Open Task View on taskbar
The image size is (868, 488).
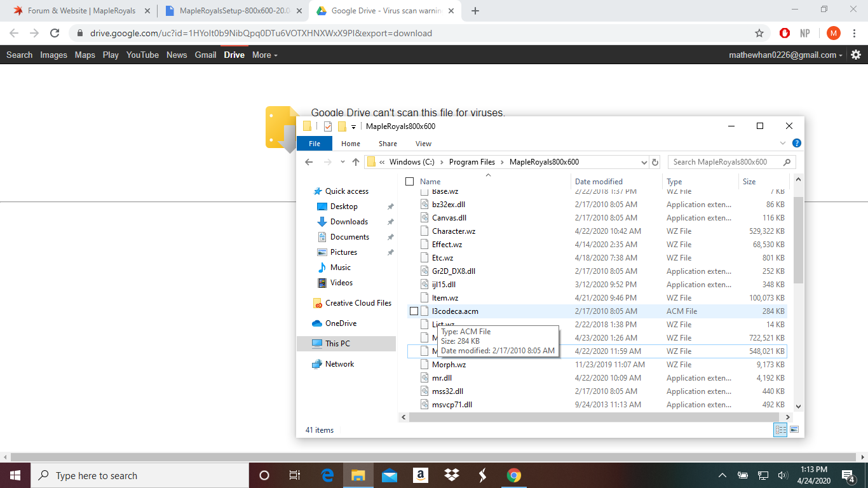coord(295,475)
